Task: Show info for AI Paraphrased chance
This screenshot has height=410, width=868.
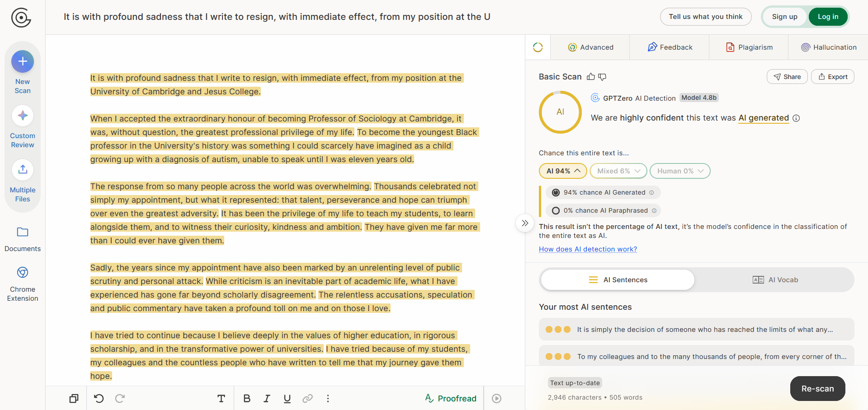Action: (654, 210)
